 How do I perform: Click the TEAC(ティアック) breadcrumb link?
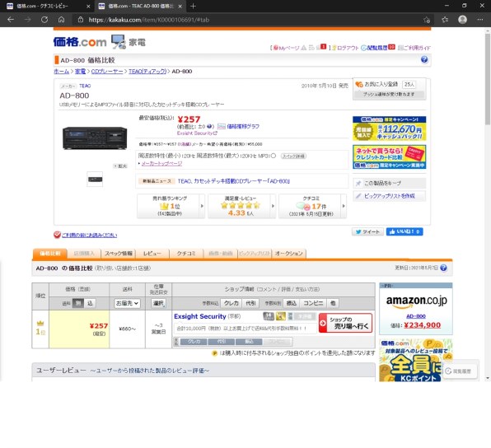(x=147, y=72)
